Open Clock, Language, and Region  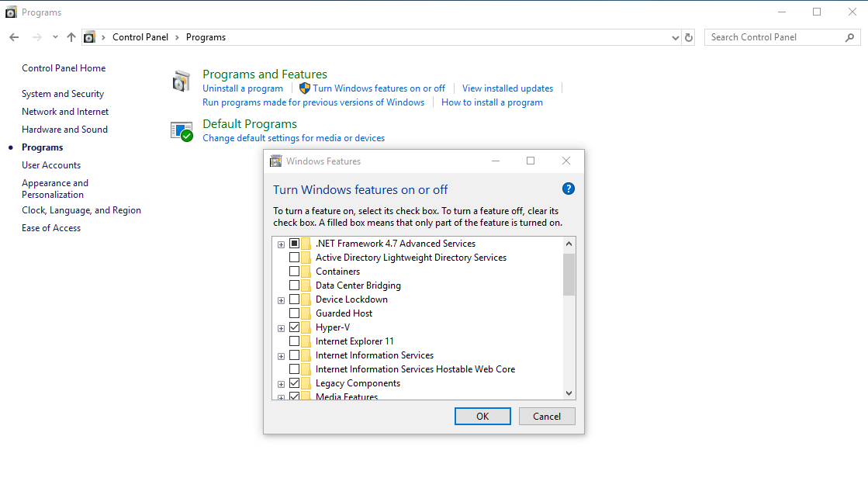[81, 210]
